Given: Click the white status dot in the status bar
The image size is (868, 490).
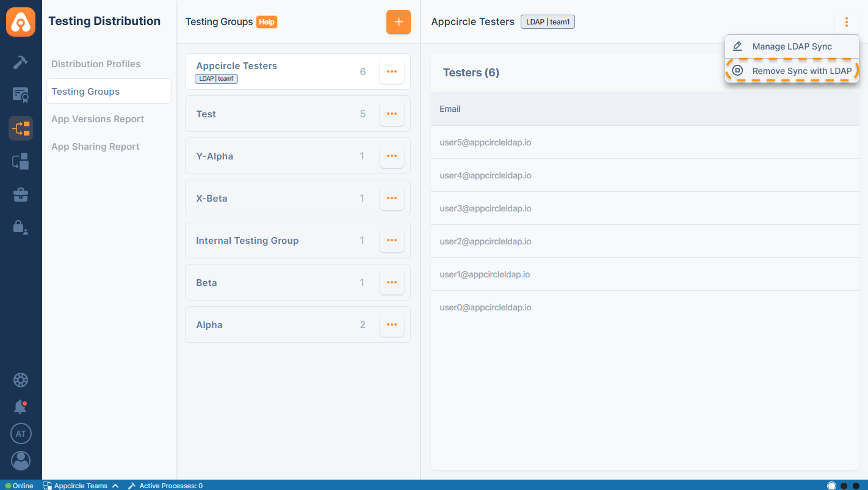Looking at the screenshot, I should [x=831, y=486].
